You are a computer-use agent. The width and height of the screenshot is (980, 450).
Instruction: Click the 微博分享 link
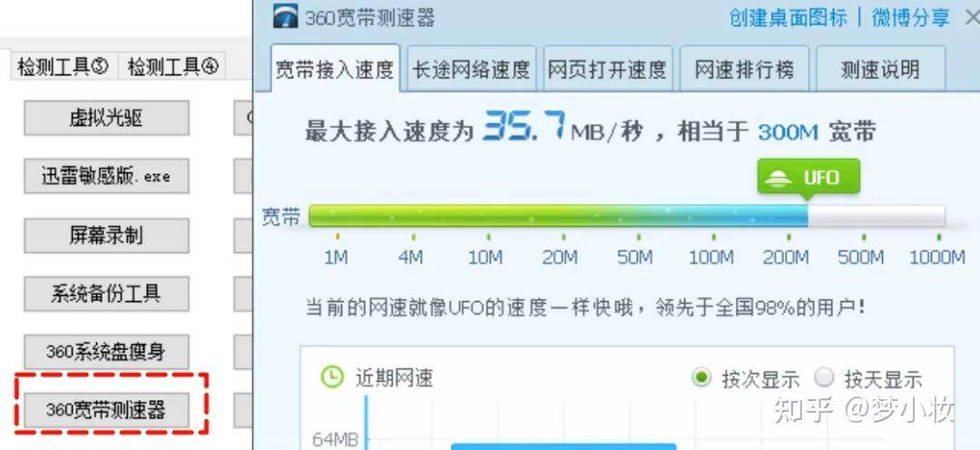point(911,17)
